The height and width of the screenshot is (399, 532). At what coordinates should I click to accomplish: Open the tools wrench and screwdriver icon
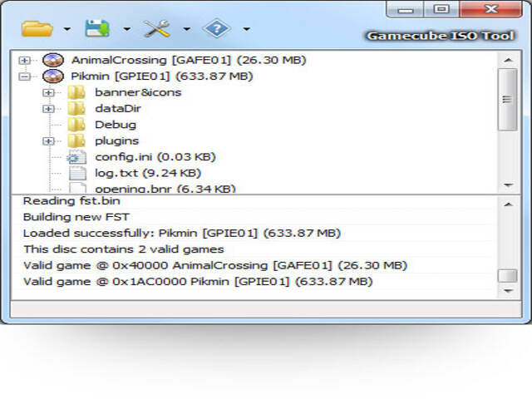(156, 28)
